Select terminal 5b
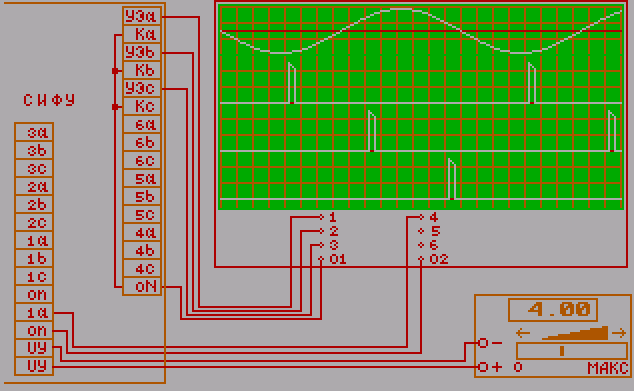The height and width of the screenshot is (391, 634). [142, 197]
